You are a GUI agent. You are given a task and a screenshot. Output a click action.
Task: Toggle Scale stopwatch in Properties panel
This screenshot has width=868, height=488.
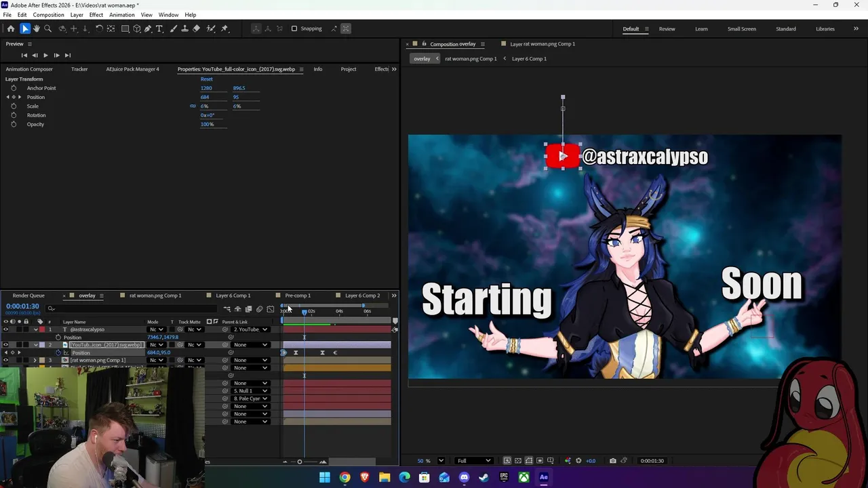[x=14, y=106]
